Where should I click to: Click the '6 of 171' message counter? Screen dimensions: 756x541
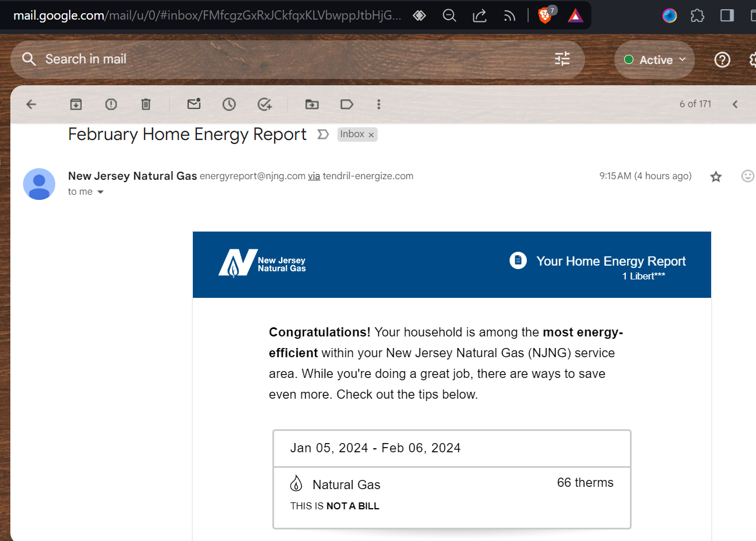click(x=695, y=104)
